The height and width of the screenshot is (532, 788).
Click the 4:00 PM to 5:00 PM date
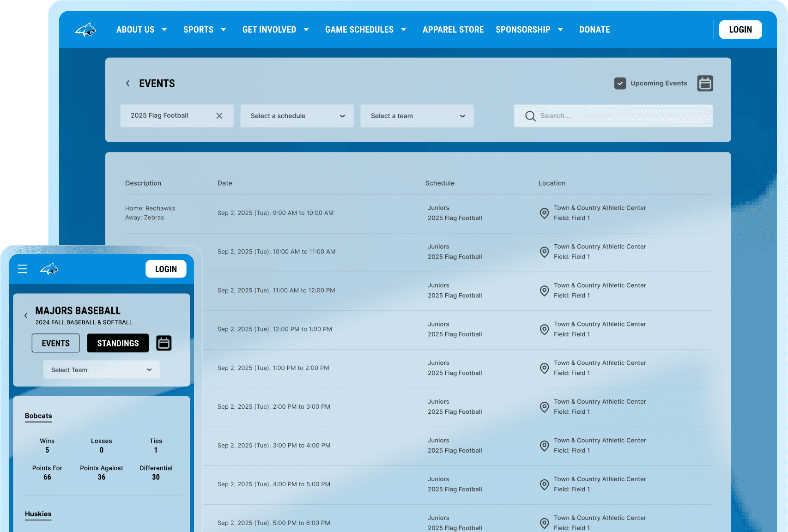(x=274, y=484)
